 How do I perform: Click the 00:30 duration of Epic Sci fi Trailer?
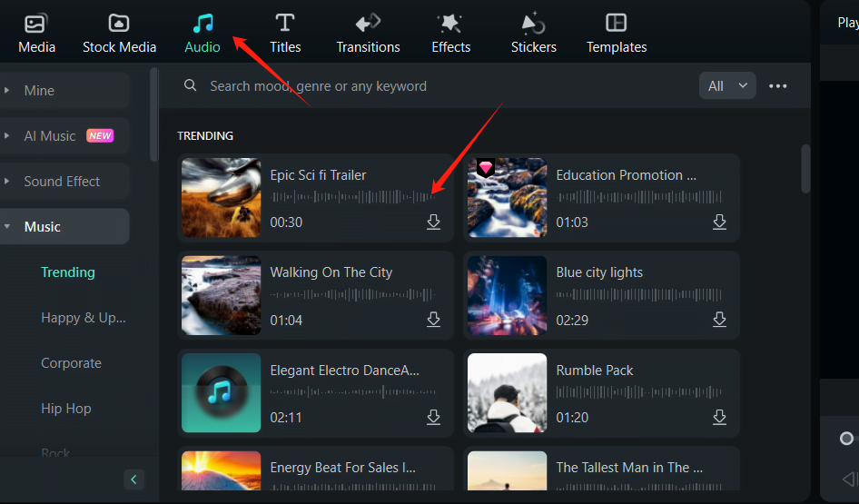[x=286, y=222]
